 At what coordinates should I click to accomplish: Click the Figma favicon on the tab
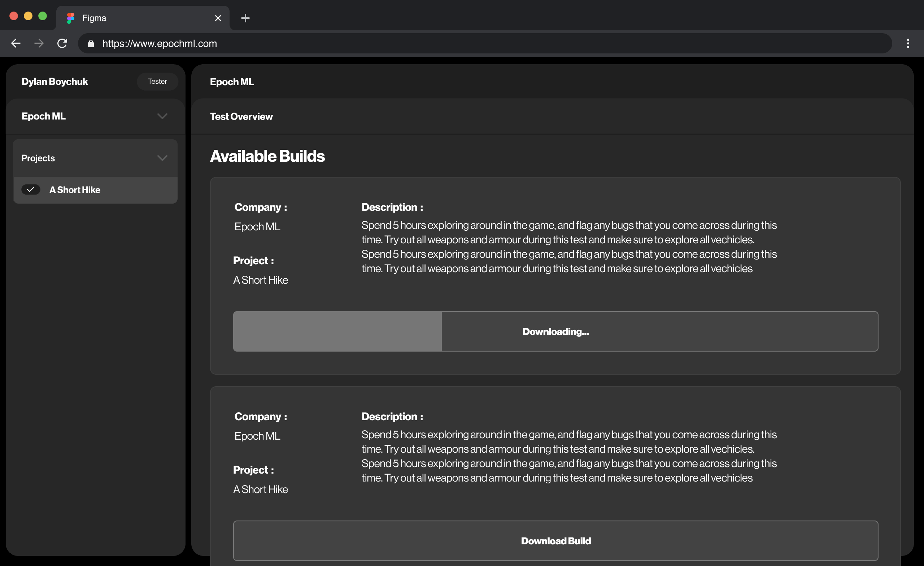coord(70,18)
